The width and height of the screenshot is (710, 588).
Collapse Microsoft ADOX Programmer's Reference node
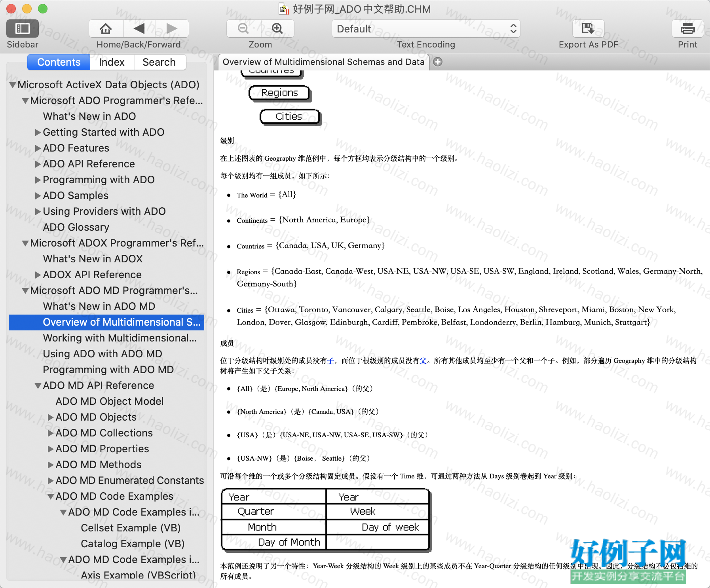pos(25,243)
